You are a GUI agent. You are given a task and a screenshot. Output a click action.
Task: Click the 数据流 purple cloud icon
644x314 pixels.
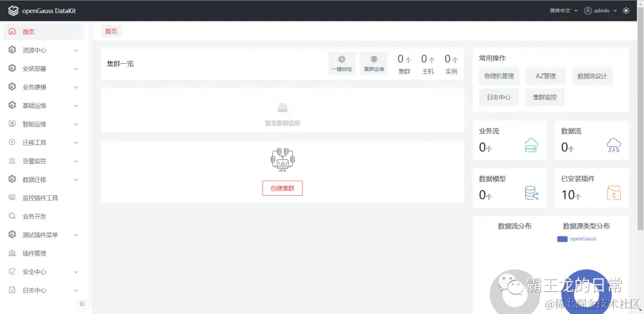pos(614,146)
